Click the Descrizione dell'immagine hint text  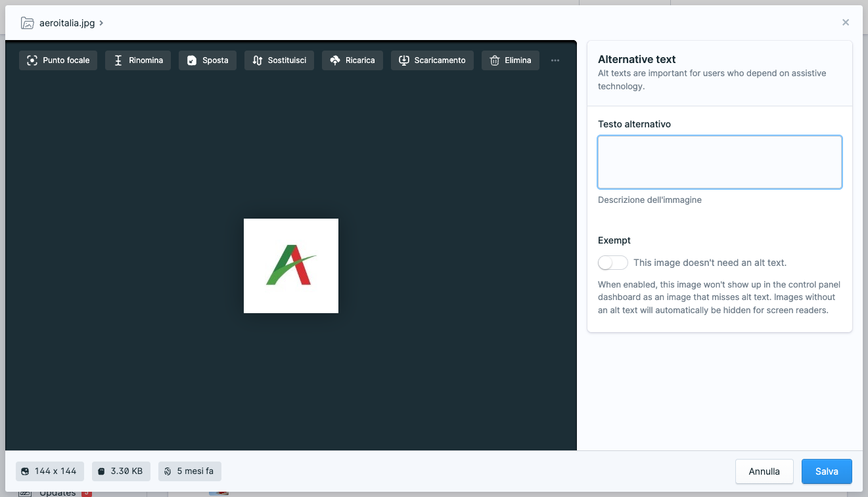click(650, 200)
